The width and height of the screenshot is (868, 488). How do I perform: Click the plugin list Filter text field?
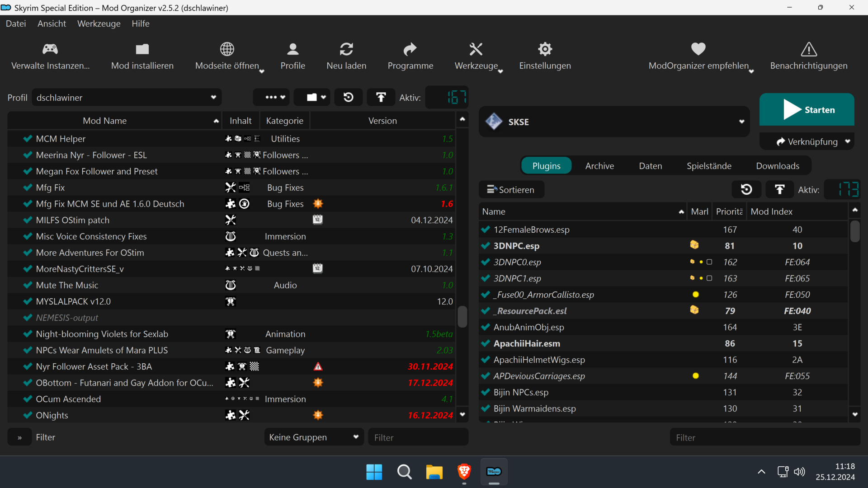(x=765, y=437)
